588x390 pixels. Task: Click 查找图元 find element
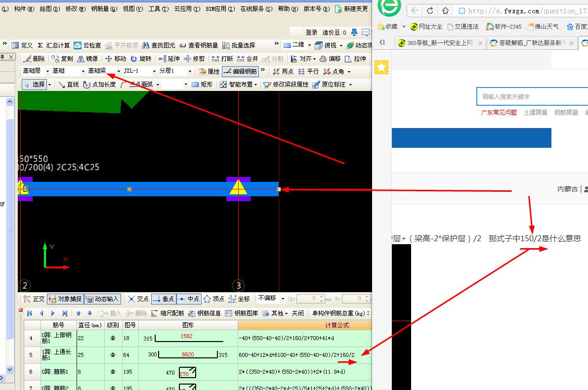click(x=159, y=45)
